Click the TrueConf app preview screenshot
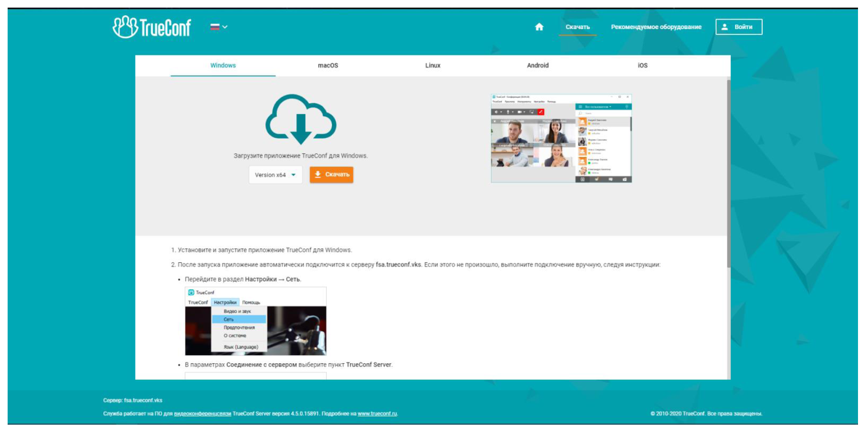This screenshot has width=868, height=427. (561, 139)
